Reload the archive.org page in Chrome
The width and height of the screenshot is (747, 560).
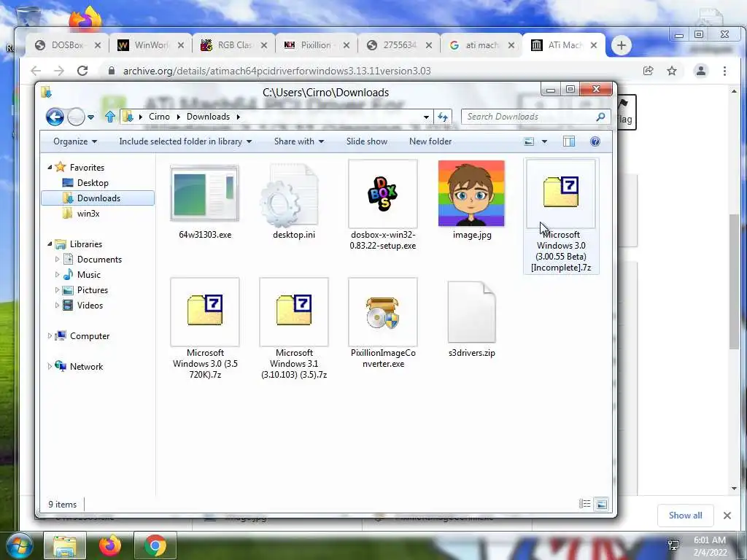(82, 71)
